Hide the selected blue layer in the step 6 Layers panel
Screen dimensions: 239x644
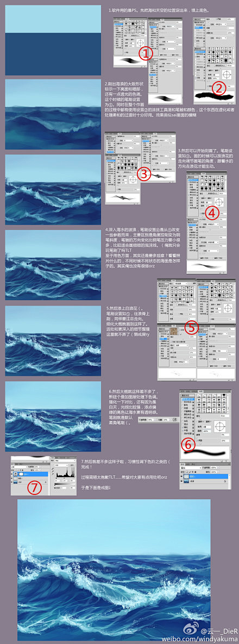click(181, 476)
